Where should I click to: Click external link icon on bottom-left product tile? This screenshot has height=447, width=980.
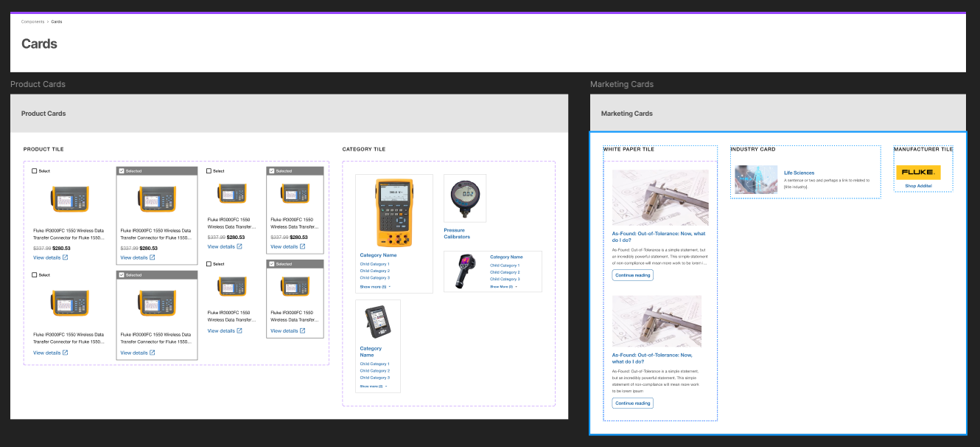[65, 352]
